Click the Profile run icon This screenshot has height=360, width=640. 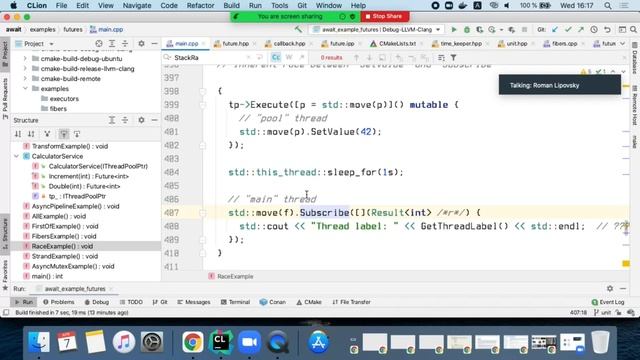click(x=492, y=29)
